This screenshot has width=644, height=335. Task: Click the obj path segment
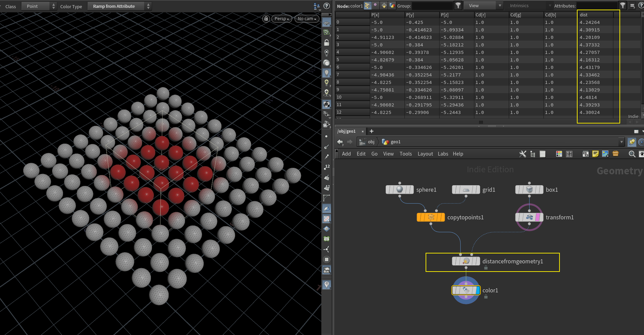368,142
